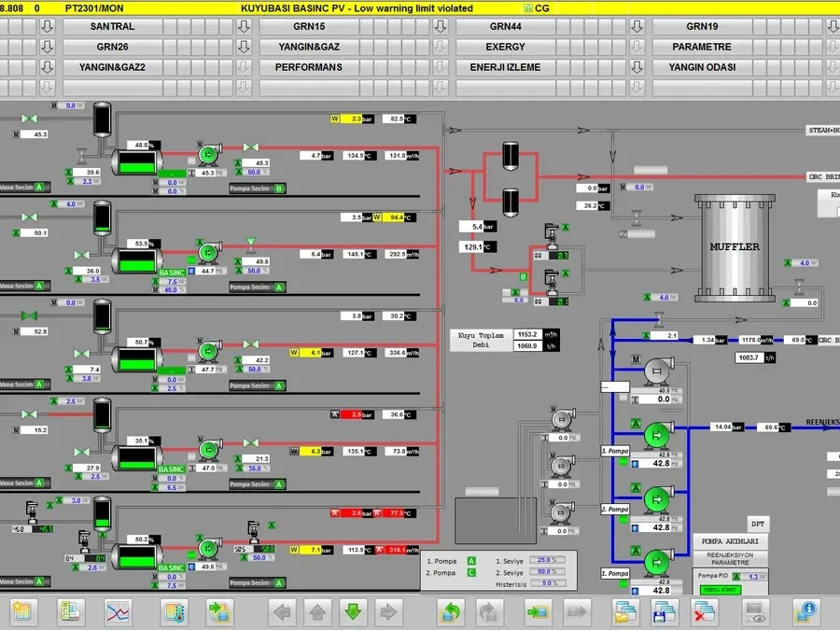The height and width of the screenshot is (630, 840).
Task: Select the KUYUBASI BASINC PV alarm message
Action: coord(357,8)
